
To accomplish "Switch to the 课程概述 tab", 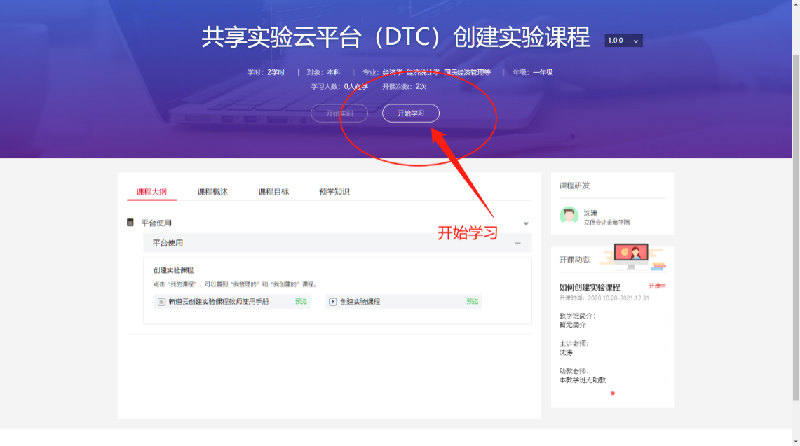I will (x=212, y=191).
